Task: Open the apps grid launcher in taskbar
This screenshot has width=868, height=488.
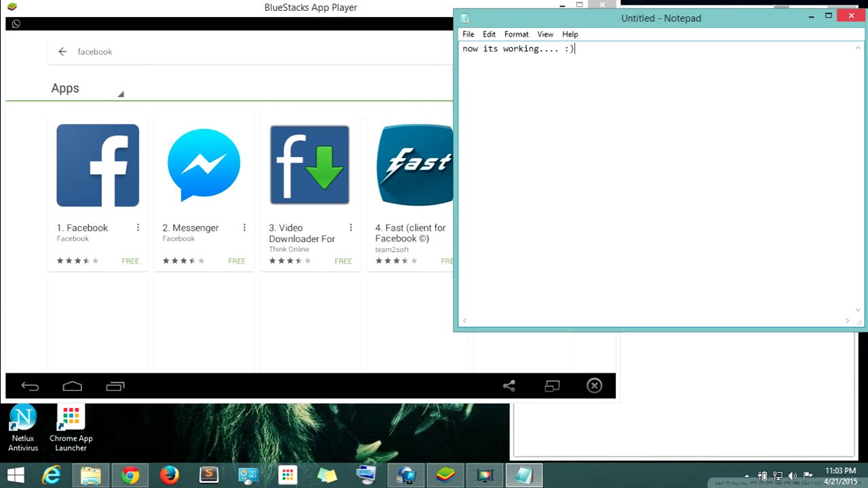Action: (x=288, y=476)
